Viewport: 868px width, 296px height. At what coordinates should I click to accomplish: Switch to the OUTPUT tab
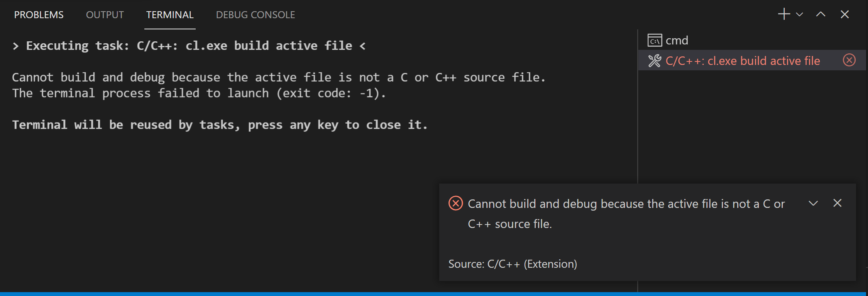coord(105,15)
